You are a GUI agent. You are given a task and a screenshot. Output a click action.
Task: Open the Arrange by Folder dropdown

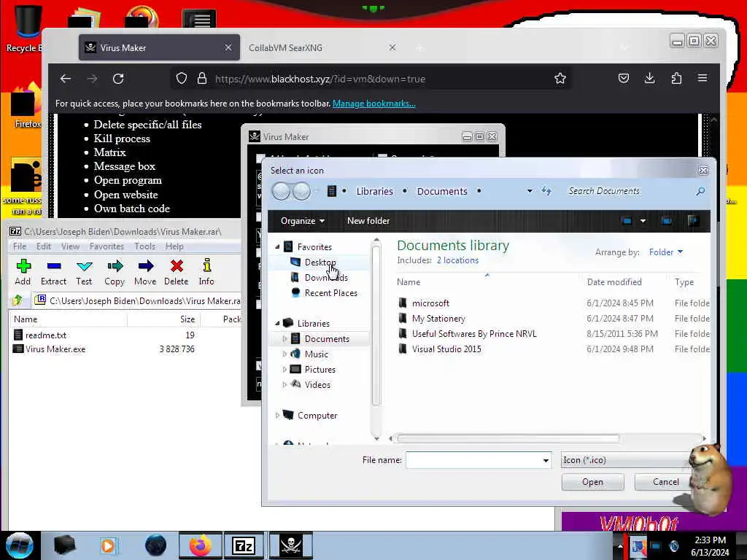pyautogui.click(x=665, y=252)
